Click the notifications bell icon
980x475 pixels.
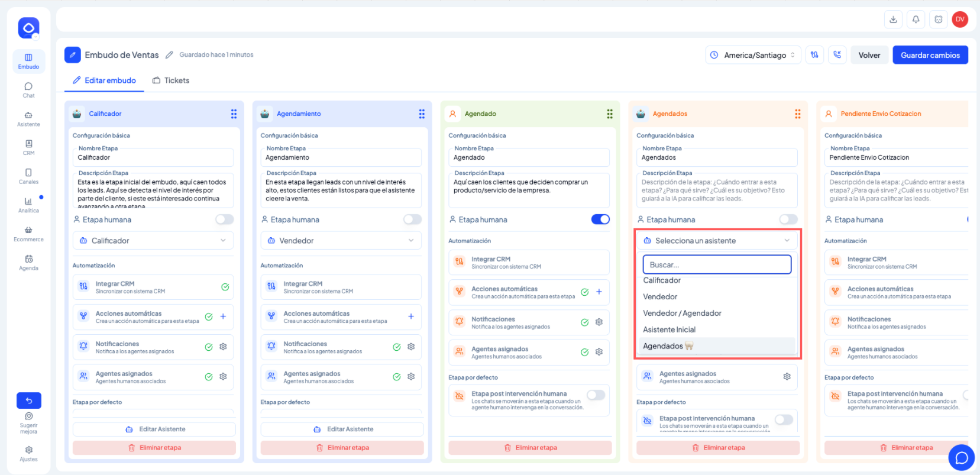(916, 20)
